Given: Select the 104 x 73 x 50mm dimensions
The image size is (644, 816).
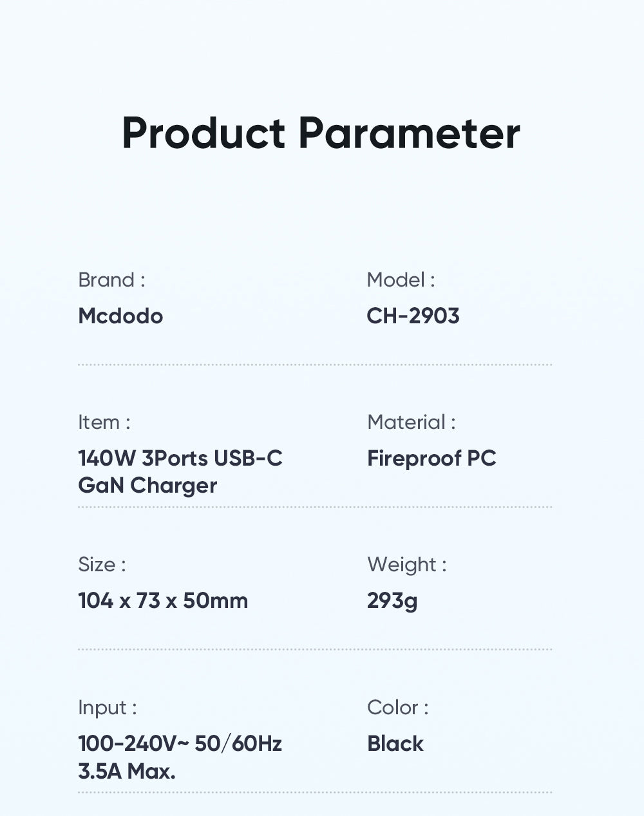Looking at the screenshot, I should tap(163, 601).
